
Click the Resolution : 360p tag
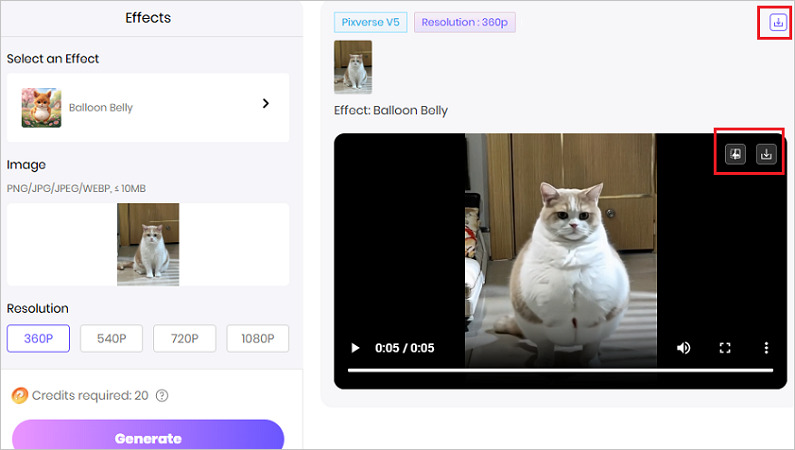click(x=464, y=22)
